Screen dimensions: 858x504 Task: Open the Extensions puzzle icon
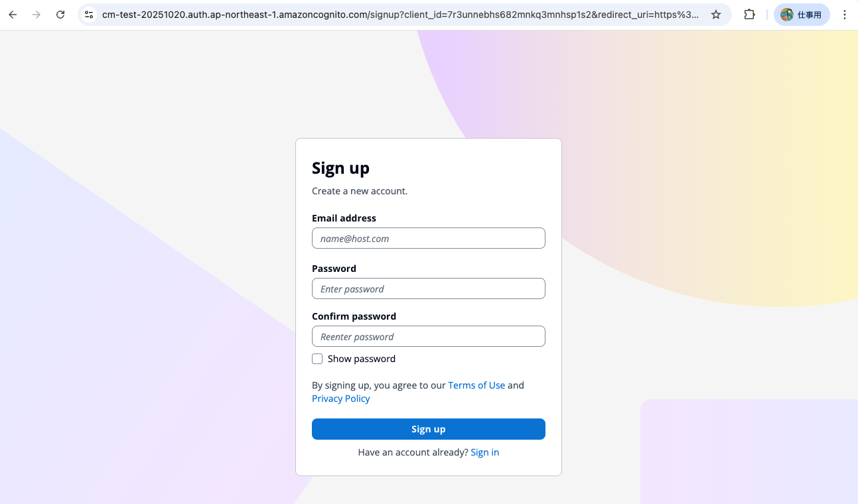point(749,15)
